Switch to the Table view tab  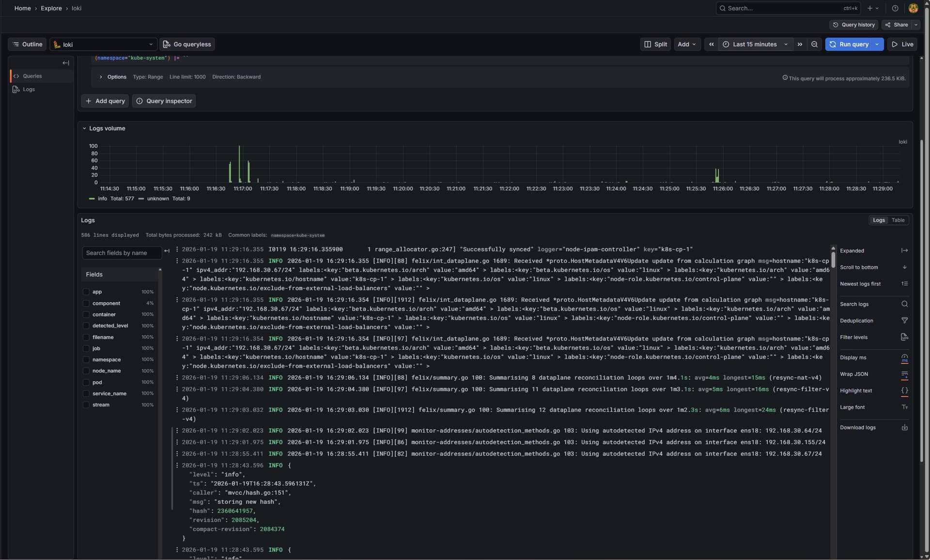898,220
